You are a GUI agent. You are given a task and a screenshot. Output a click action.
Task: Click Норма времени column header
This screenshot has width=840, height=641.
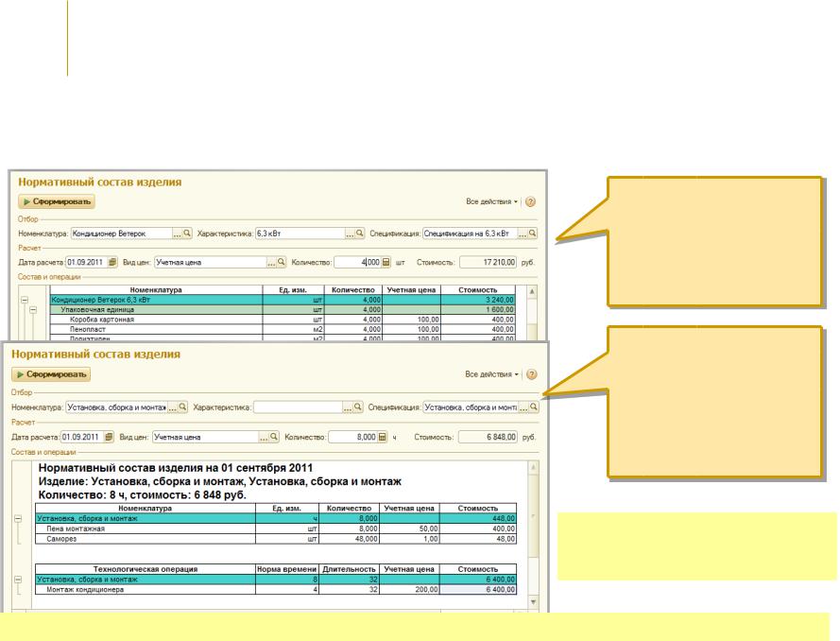point(287,569)
